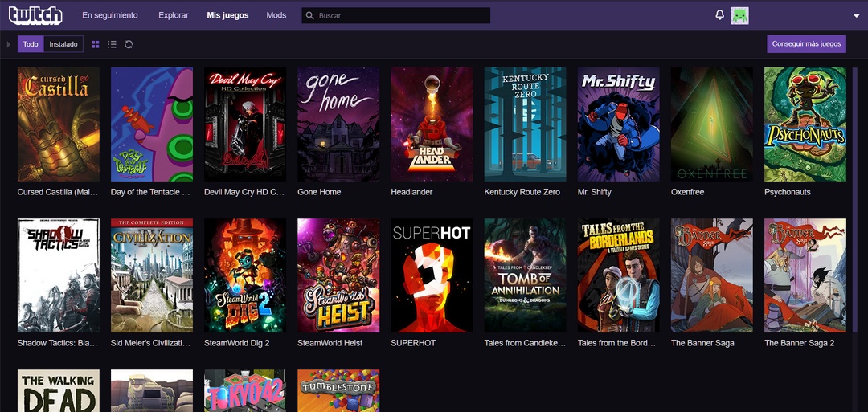Open The Walking Dead cover
This screenshot has width=868, height=412.
pyautogui.click(x=59, y=390)
